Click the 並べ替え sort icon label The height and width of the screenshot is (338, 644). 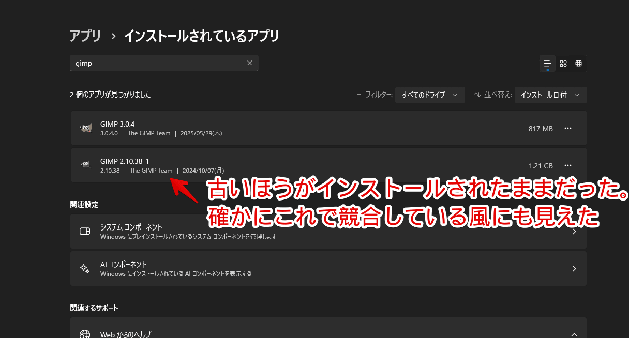tap(493, 95)
